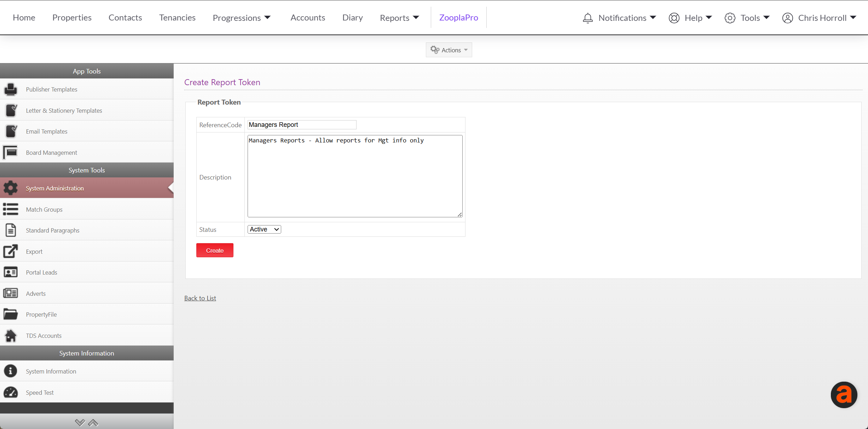Click the PropertyFile folder icon
Viewport: 868px width, 429px height.
pos(11,314)
